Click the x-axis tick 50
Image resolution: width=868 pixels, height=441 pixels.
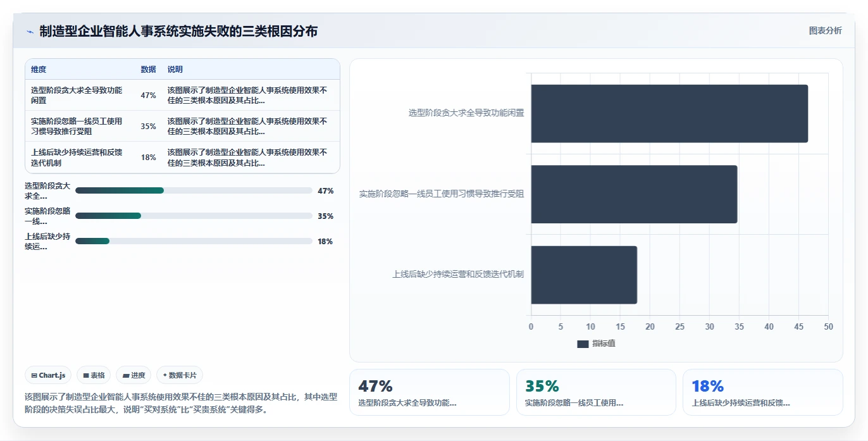pos(828,327)
